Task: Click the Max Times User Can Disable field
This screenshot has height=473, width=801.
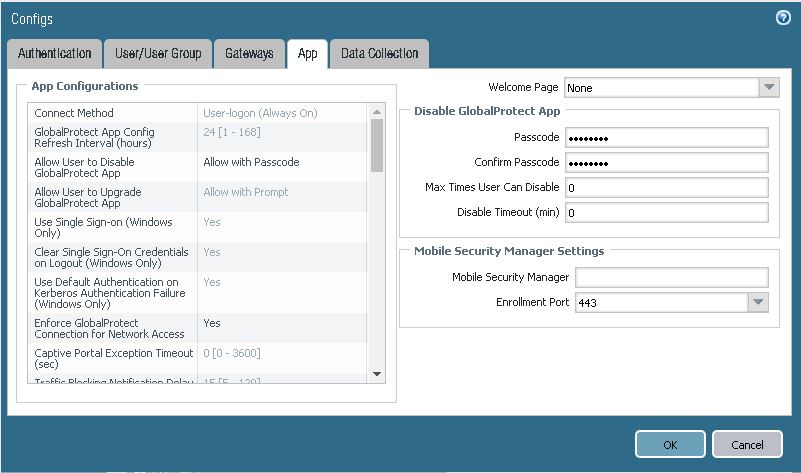Action: click(x=667, y=187)
